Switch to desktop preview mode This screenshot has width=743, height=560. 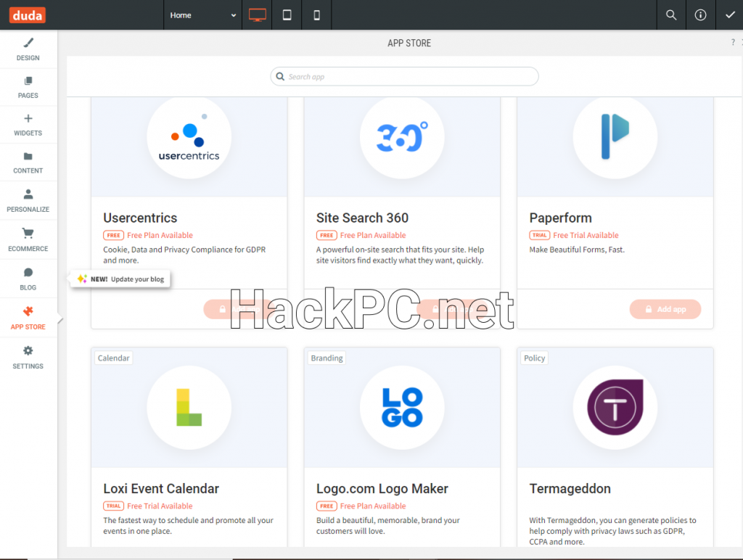coord(258,15)
